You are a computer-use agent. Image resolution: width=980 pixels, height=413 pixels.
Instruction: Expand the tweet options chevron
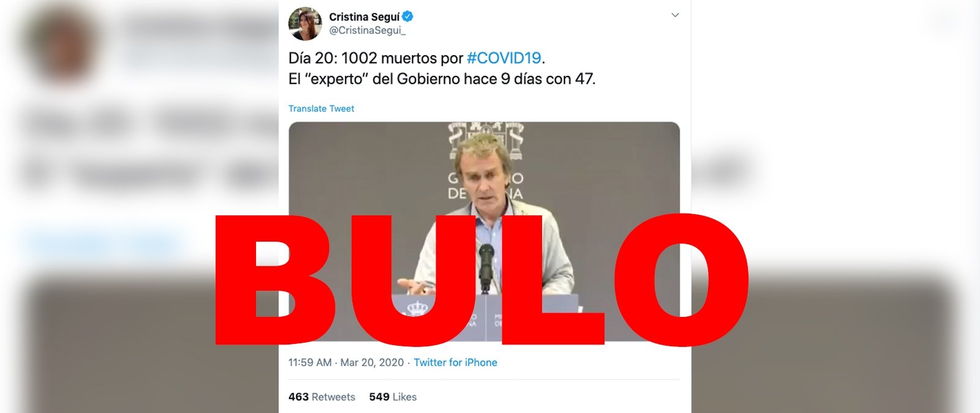click(x=675, y=15)
